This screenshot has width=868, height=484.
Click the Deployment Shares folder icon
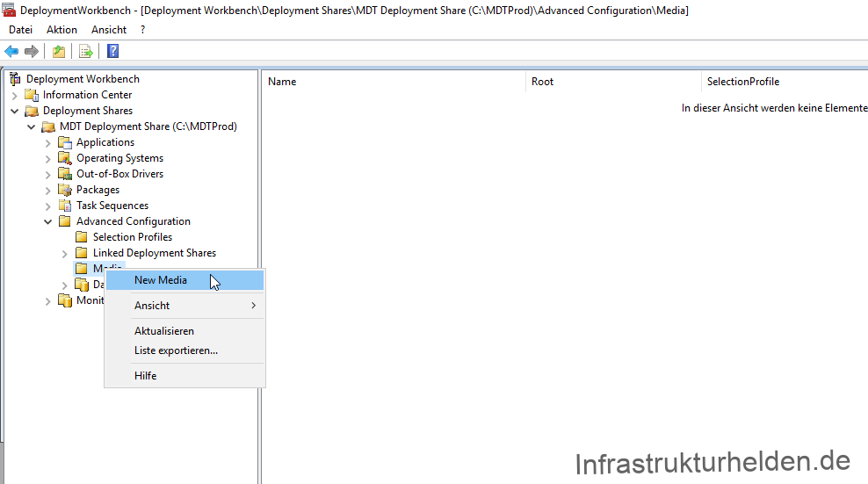click(x=32, y=111)
